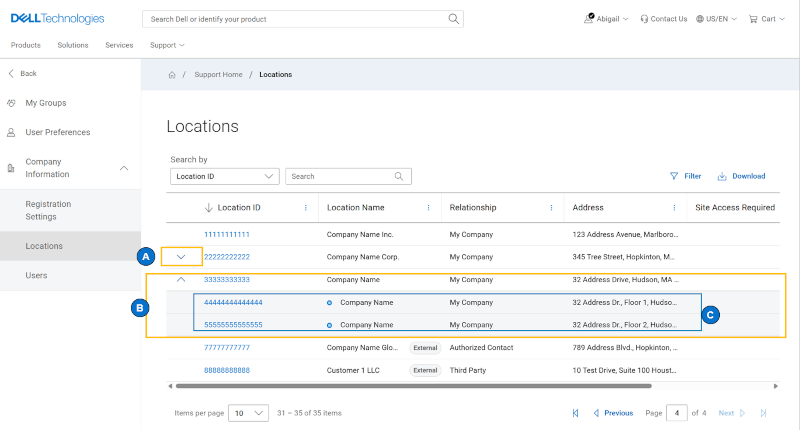Click the page number input box
800x430 pixels.
click(x=677, y=413)
